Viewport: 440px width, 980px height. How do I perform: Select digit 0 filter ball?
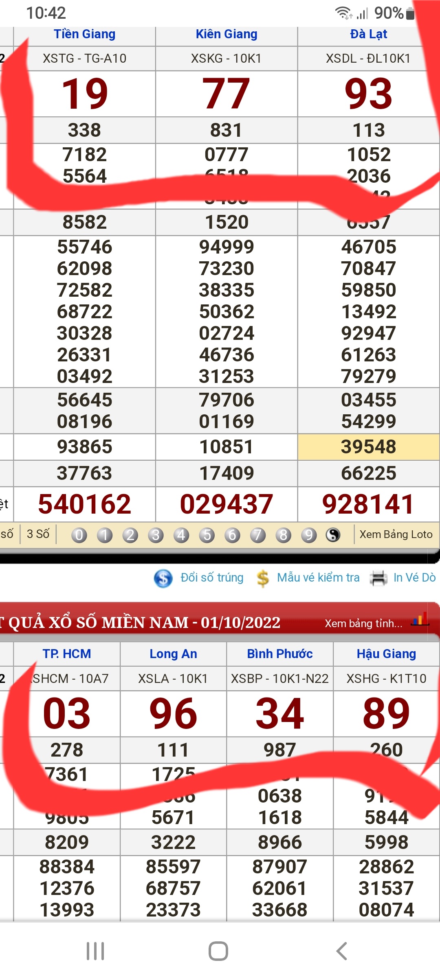click(x=79, y=535)
